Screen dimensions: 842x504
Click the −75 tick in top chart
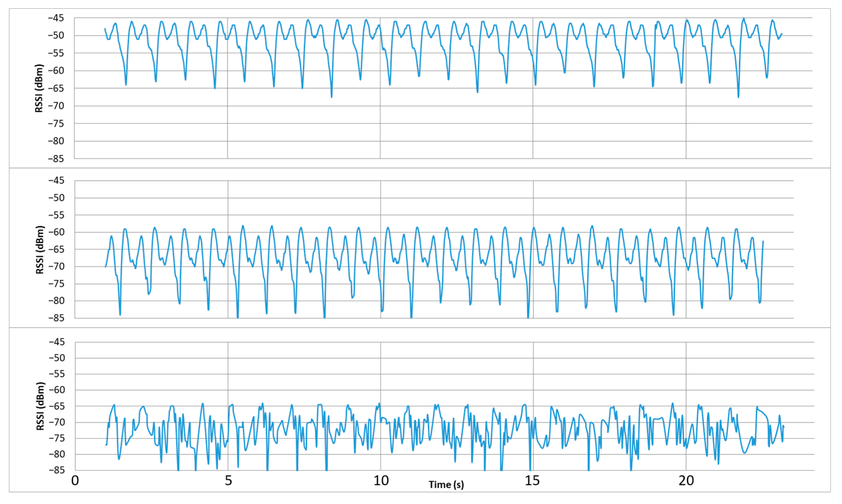(x=56, y=124)
